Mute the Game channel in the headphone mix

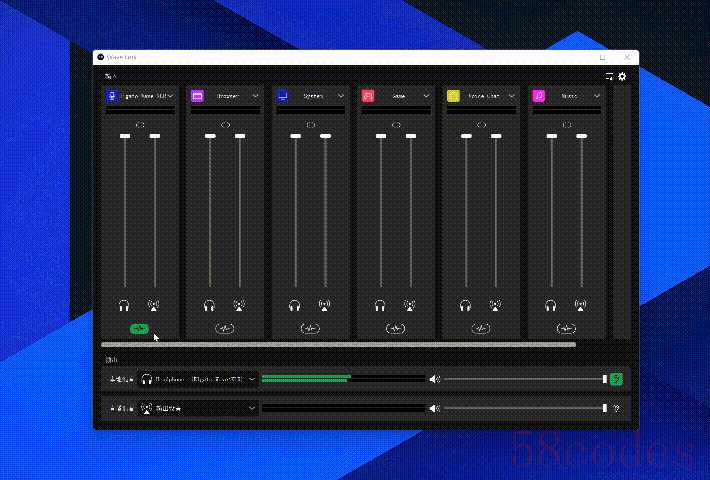coord(380,305)
